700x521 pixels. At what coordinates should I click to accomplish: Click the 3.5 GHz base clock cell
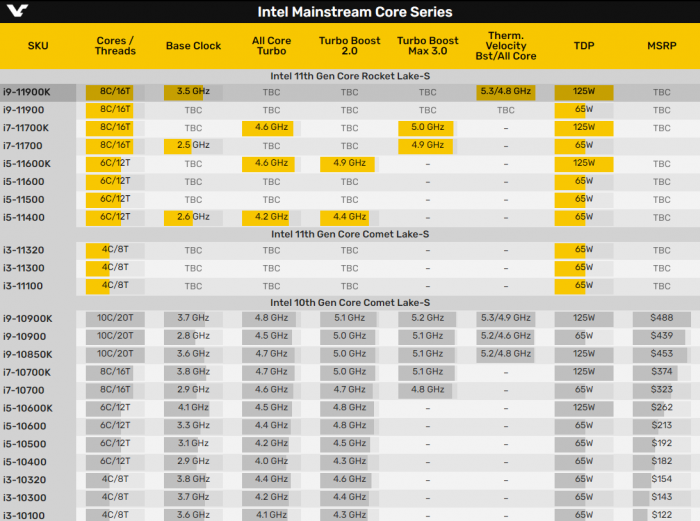(x=193, y=92)
